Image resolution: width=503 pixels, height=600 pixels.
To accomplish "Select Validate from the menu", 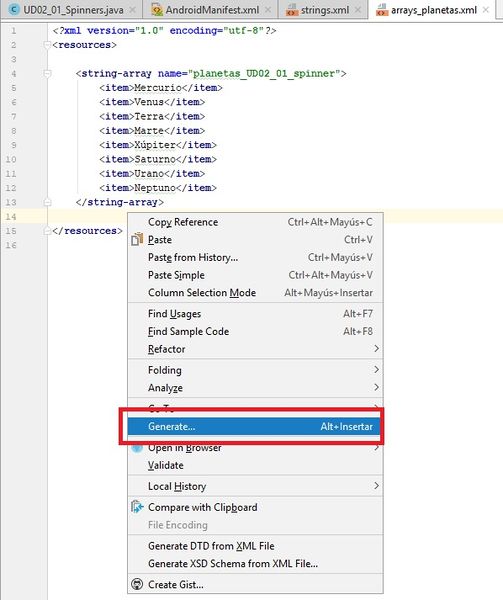I will coord(255,465).
